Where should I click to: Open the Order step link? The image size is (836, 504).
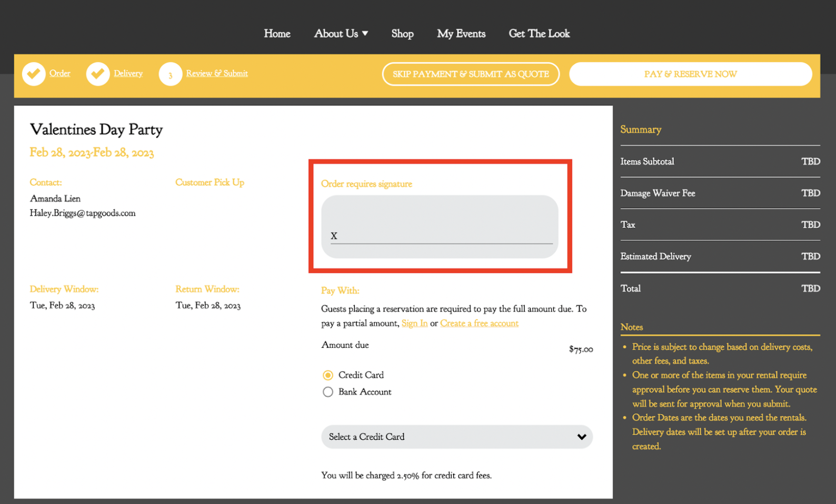[60, 73]
